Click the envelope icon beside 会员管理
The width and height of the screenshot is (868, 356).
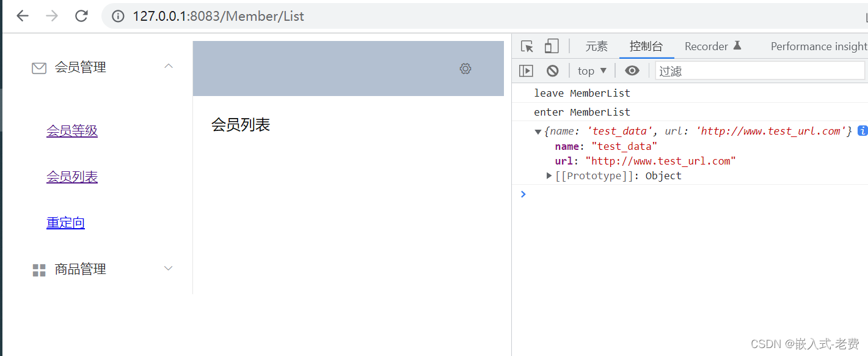coord(38,67)
